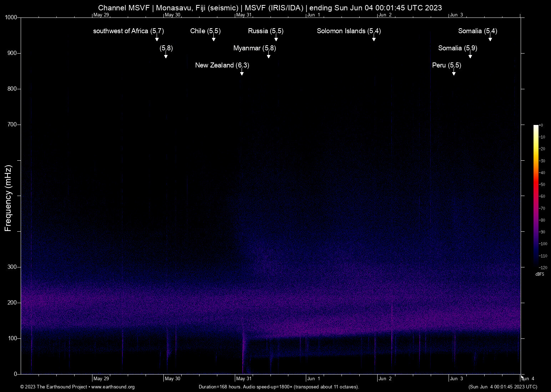
Task: Select the 1000 frequency tick label
Action: tap(11, 17)
